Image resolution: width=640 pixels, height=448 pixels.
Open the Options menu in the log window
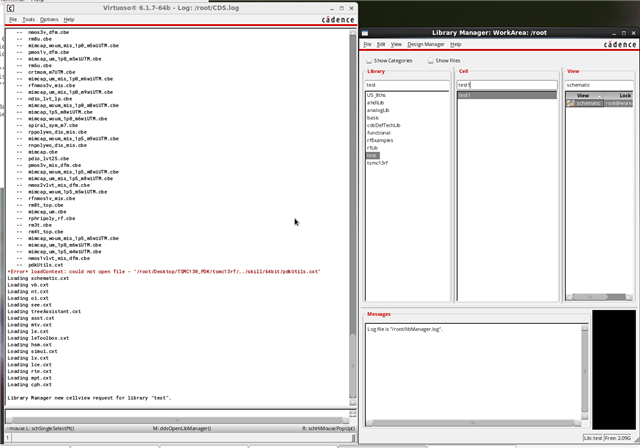49,19
